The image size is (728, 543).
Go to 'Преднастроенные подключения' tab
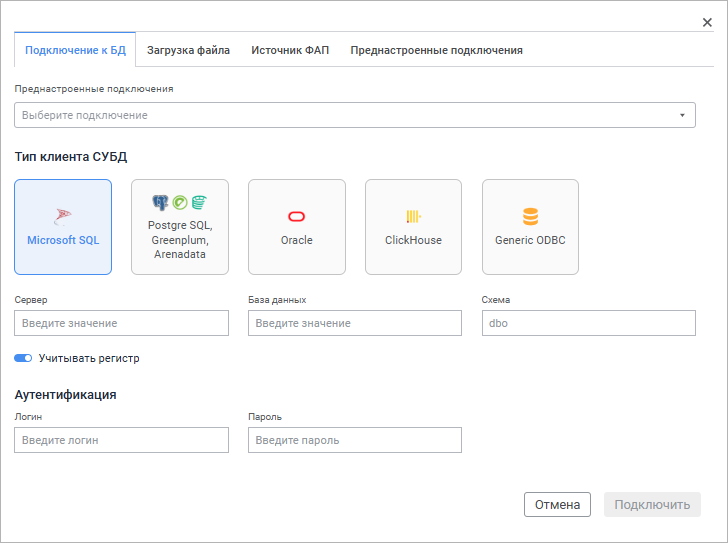coord(436,50)
